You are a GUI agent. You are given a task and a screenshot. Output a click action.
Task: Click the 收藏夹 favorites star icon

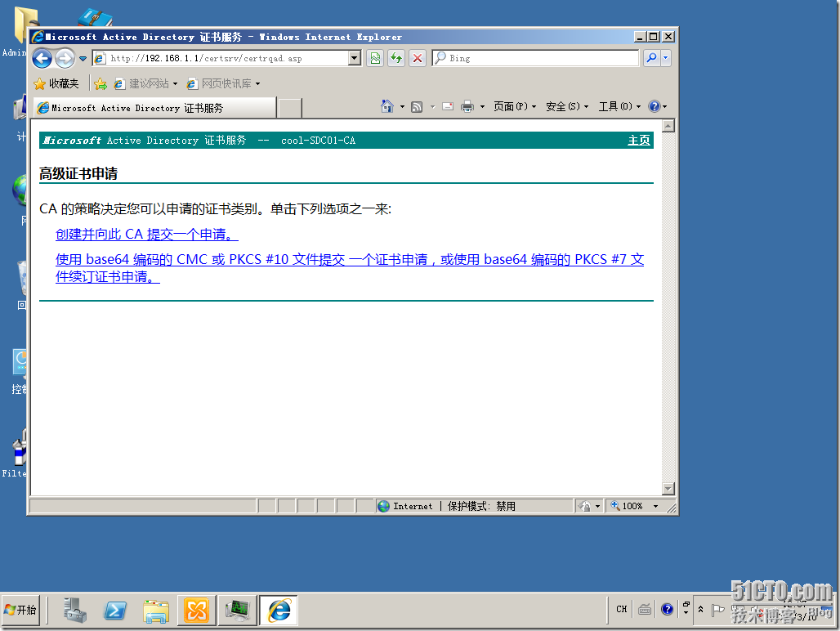point(38,84)
